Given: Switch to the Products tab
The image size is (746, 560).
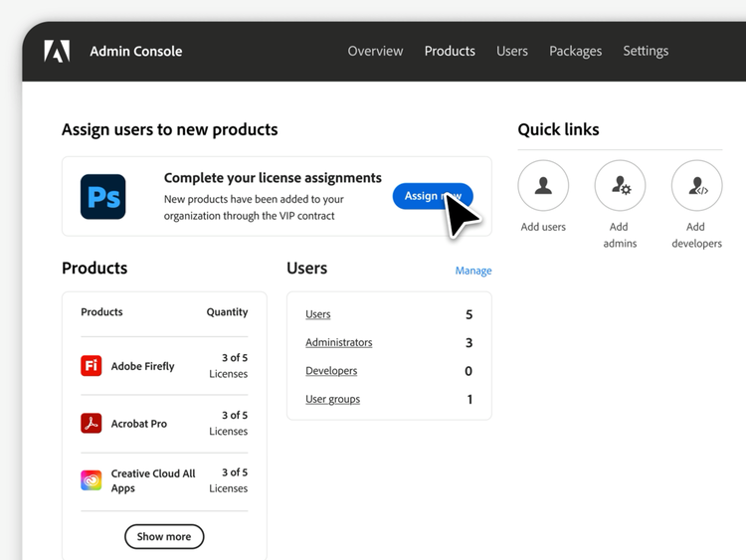Looking at the screenshot, I should 450,51.
